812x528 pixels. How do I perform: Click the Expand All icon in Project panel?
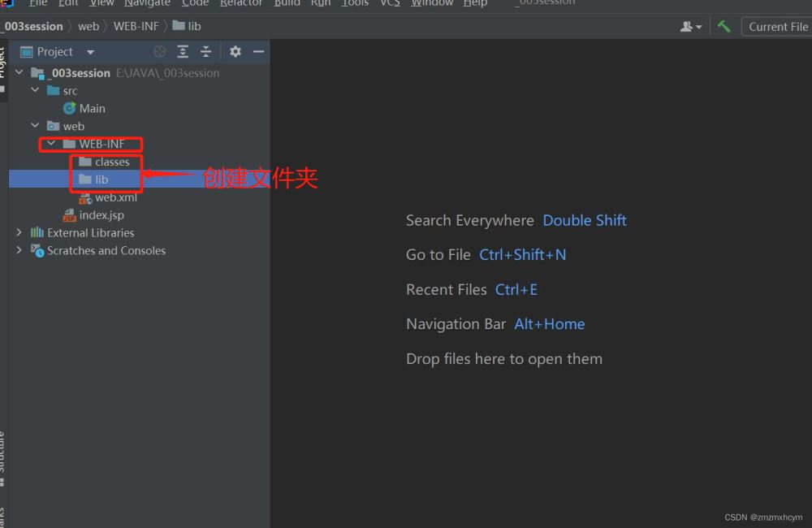(x=183, y=52)
